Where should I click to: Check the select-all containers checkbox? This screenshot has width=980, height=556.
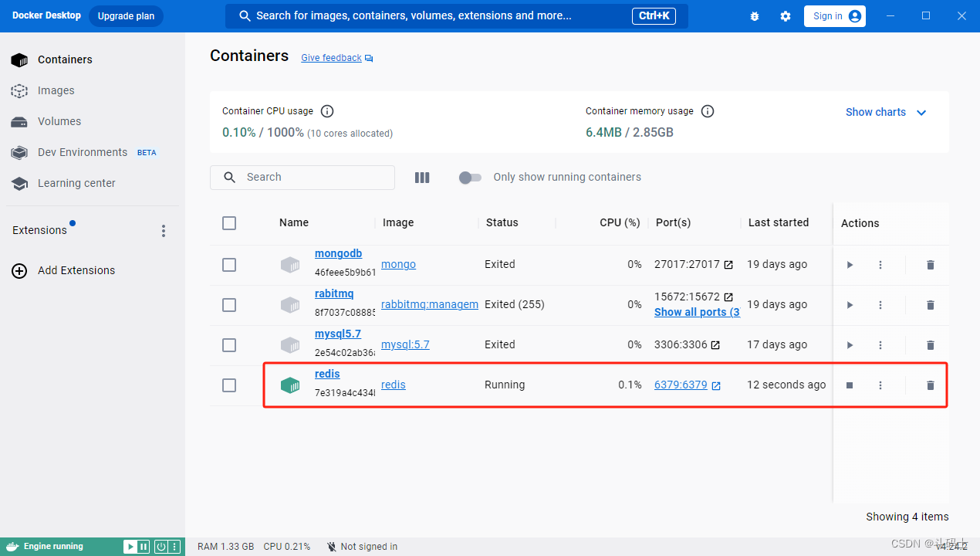click(229, 223)
